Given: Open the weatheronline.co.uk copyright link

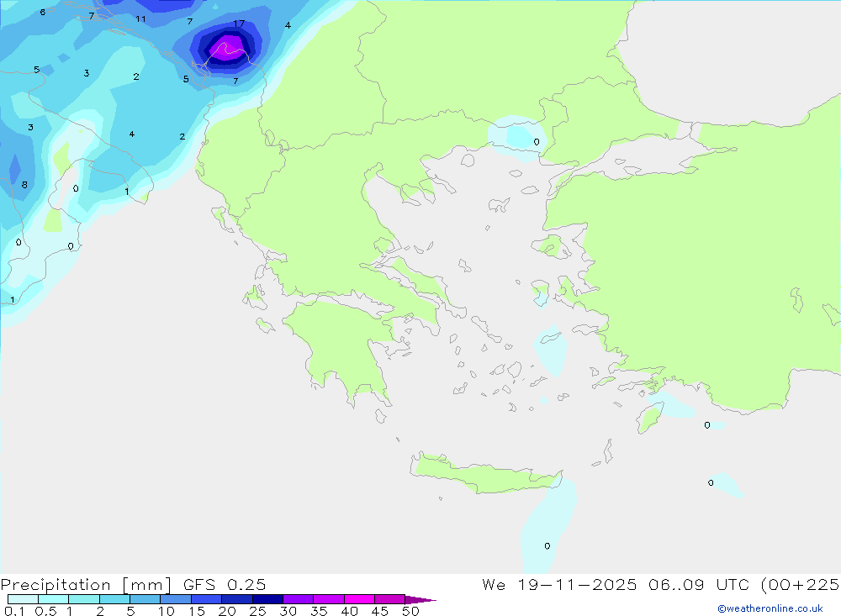Looking at the screenshot, I should click(x=770, y=608).
